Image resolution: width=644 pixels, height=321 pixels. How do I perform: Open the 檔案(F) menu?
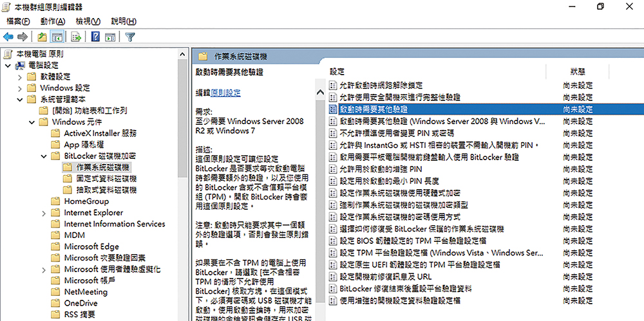tap(19, 21)
